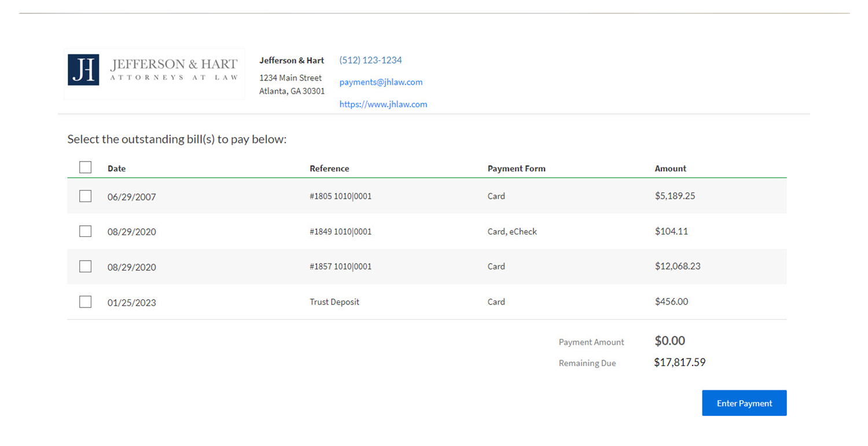This screenshot has width=868, height=446.
Task: Click the Reference column header
Action: click(329, 169)
